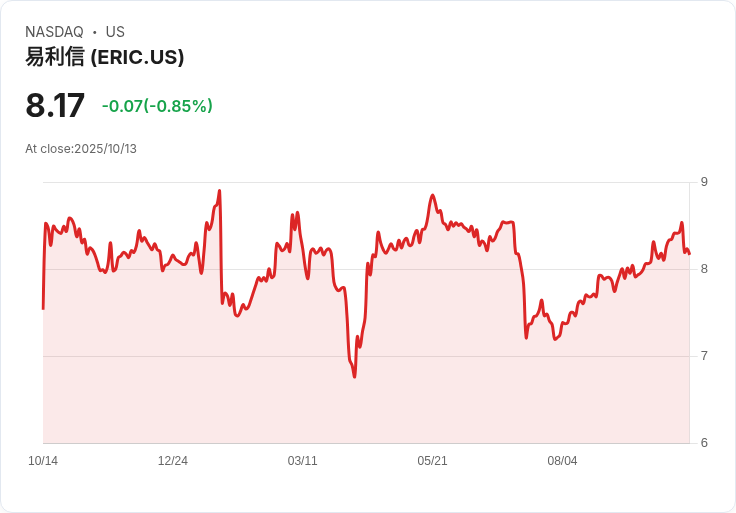The width and height of the screenshot is (736, 513).
Task: Click the price line peak above 05/21
Action: (x=432, y=195)
